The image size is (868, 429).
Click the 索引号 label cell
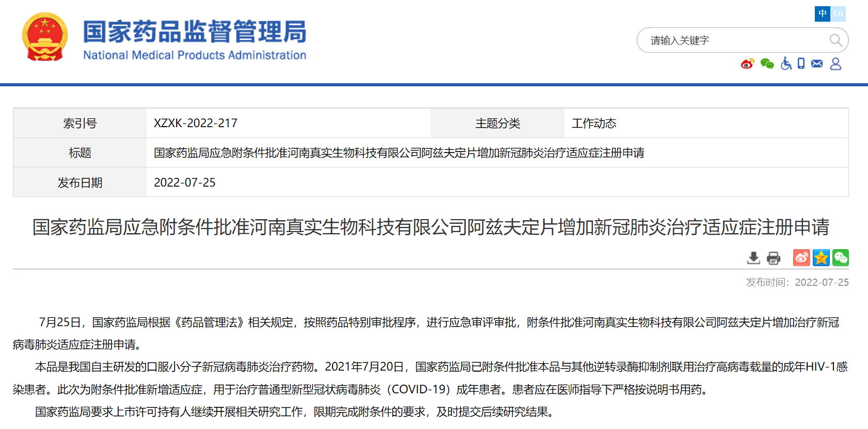pos(80,123)
